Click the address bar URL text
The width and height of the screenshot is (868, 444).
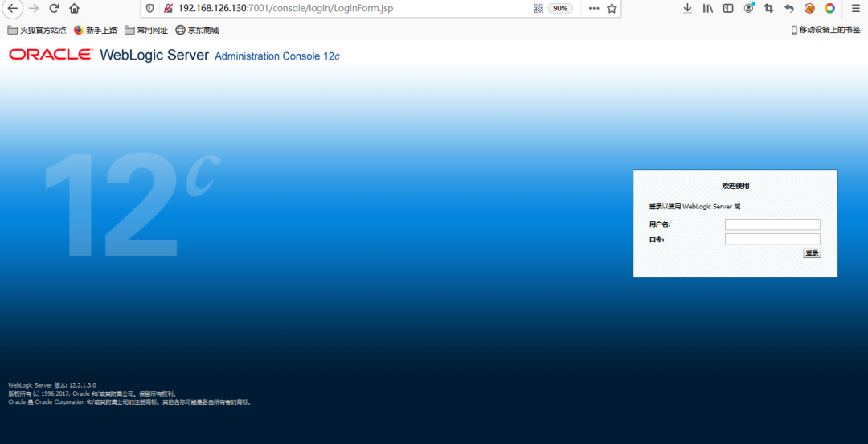pyautogui.click(x=287, y=8)
